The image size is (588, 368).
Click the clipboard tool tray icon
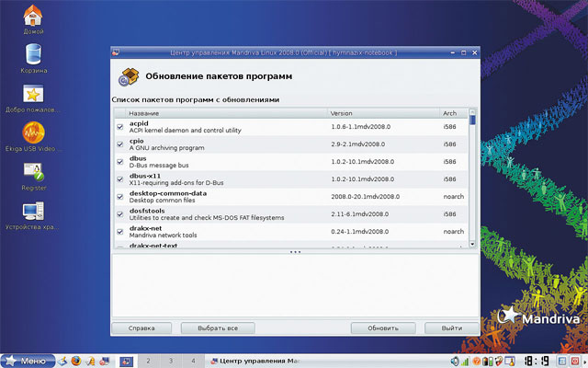pos(498,362)
